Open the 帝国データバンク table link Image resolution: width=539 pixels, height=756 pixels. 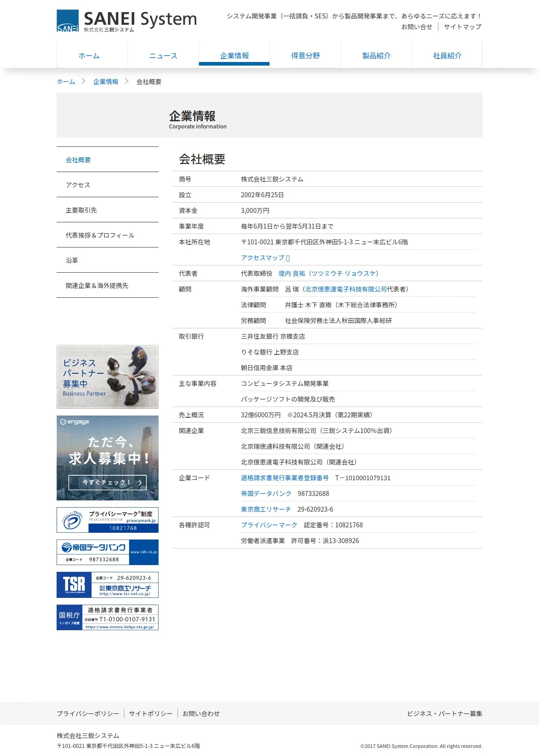[266, 494]
